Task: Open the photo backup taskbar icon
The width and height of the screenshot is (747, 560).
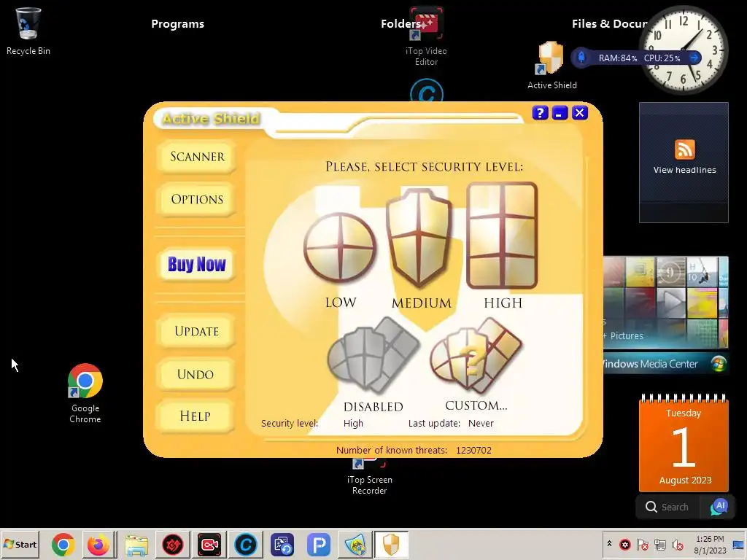Action: click(282, 544)
